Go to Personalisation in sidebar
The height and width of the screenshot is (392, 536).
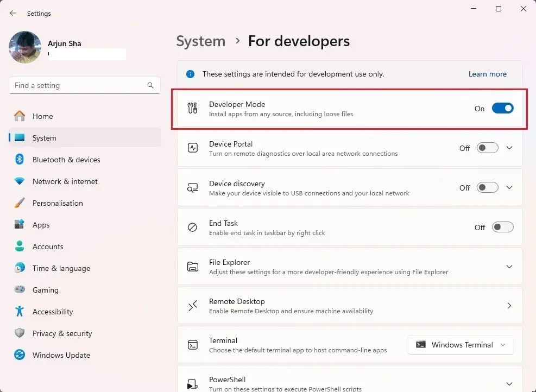(x=58, y=203)
